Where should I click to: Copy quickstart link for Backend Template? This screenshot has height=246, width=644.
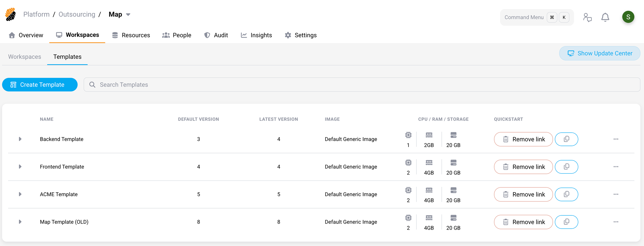(x=566, y=139)
